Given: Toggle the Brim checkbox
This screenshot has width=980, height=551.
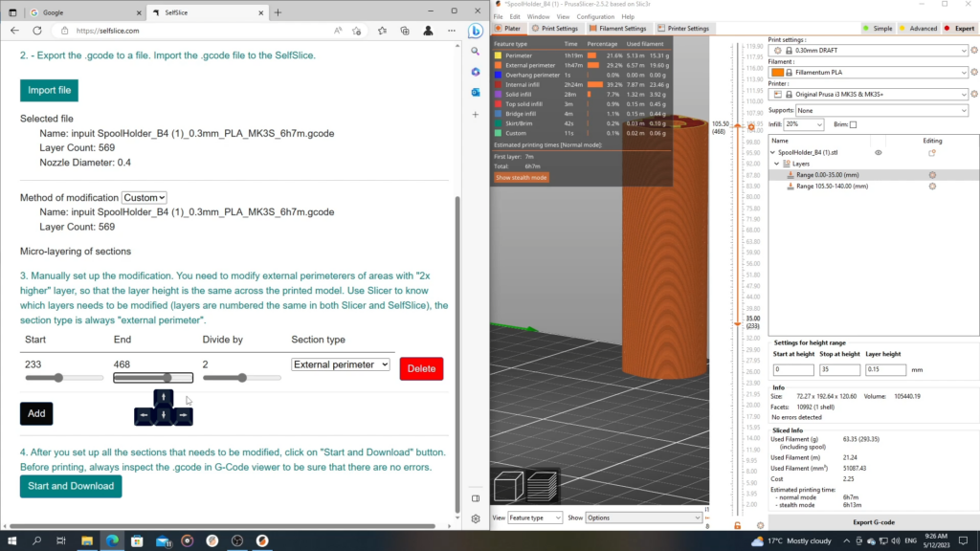Looking at the screenshot, I should pos(853,125).
